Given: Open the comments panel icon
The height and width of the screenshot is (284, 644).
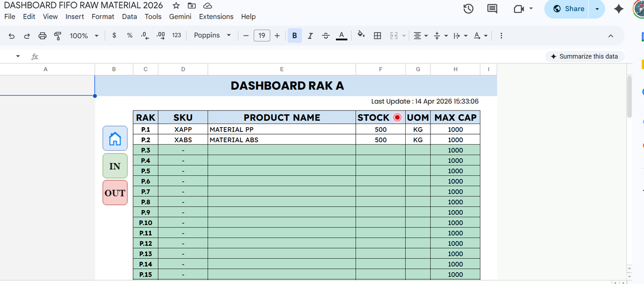Looking at the screenshot, I should (x=492, y=9).
